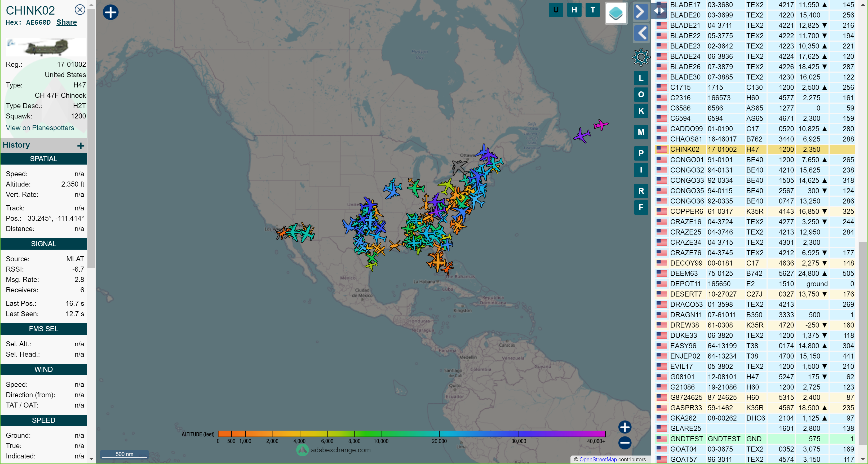
Task: Click the WIND section header
Action: pyautogui.click(x=43, y=369)
